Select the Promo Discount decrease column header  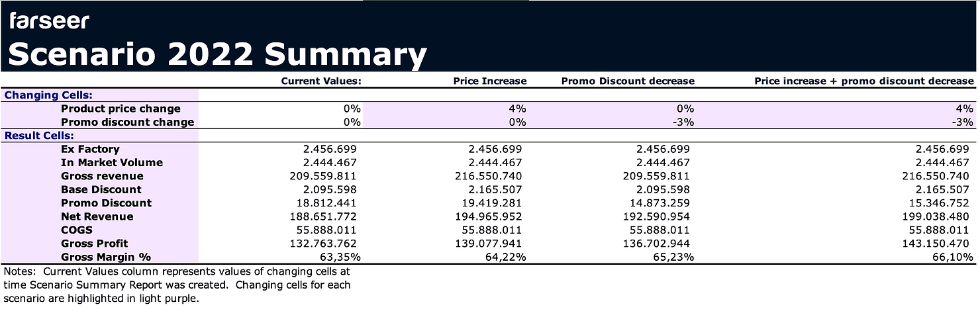[x=628, y=81]
